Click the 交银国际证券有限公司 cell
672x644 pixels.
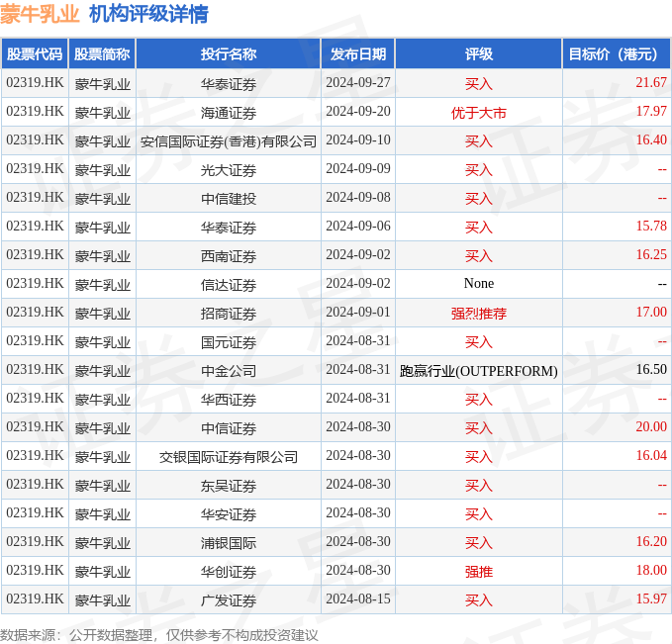pos(229,457)
